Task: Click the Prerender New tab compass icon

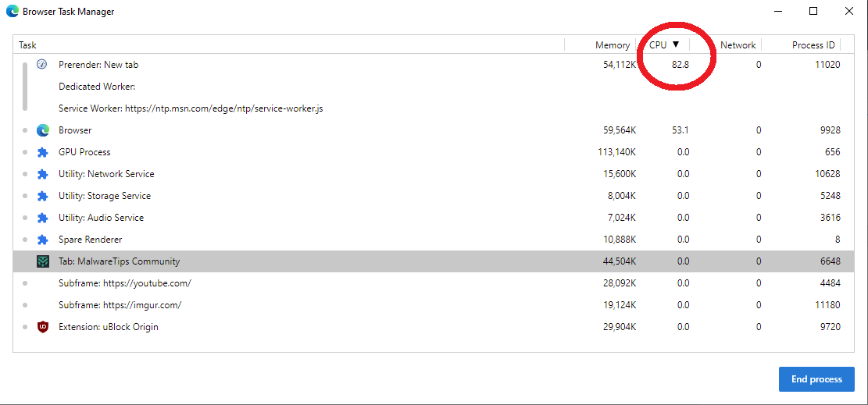Action: tap(43, 65)
